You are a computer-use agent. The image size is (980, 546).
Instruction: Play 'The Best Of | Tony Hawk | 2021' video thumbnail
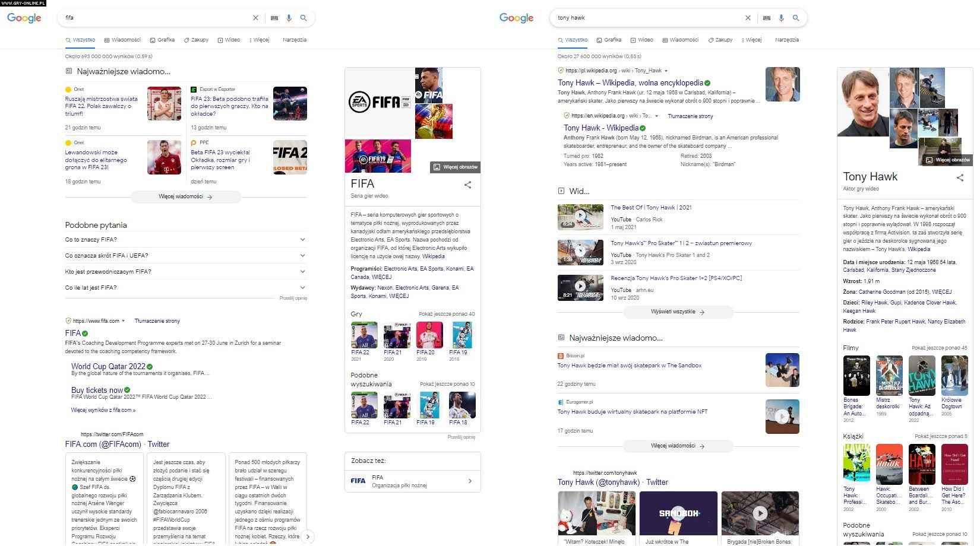click(580, 217)
